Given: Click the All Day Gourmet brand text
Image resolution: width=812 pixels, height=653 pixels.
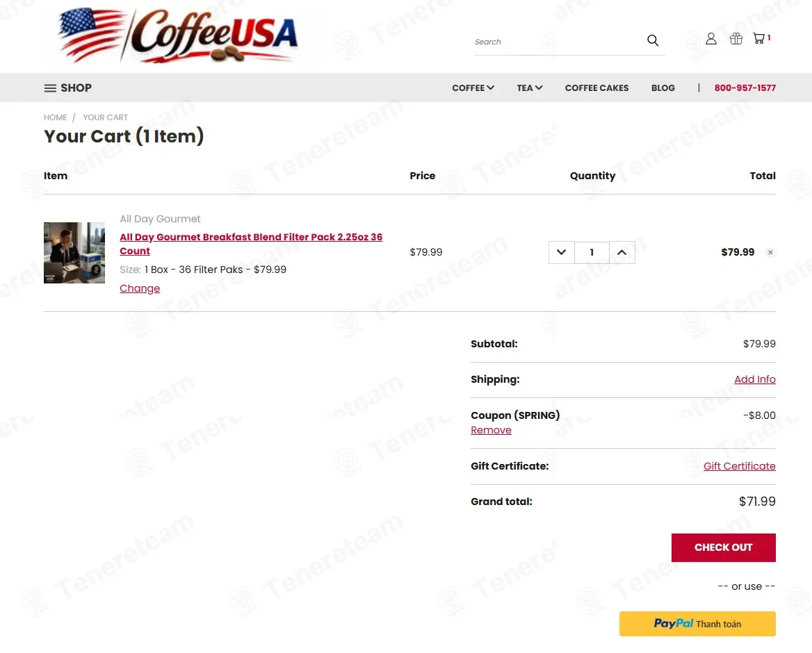Looking at the screenshot, I should coord(160,219).
